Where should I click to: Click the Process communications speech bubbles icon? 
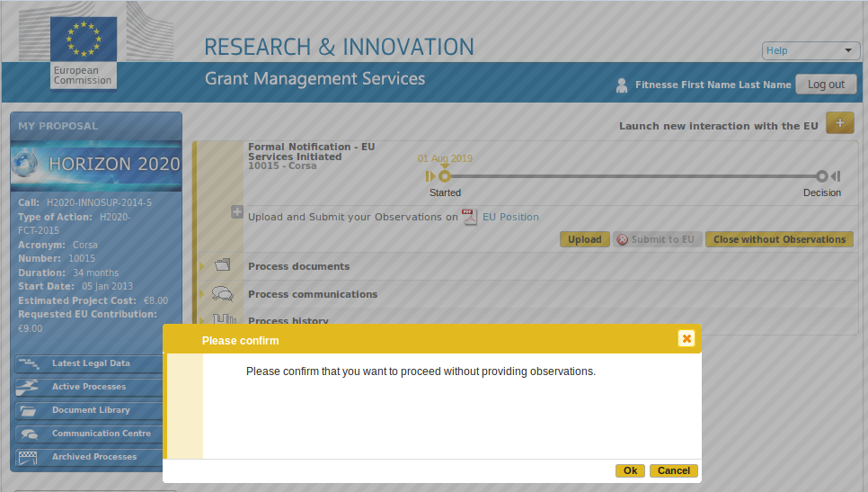tap(223, 293)
